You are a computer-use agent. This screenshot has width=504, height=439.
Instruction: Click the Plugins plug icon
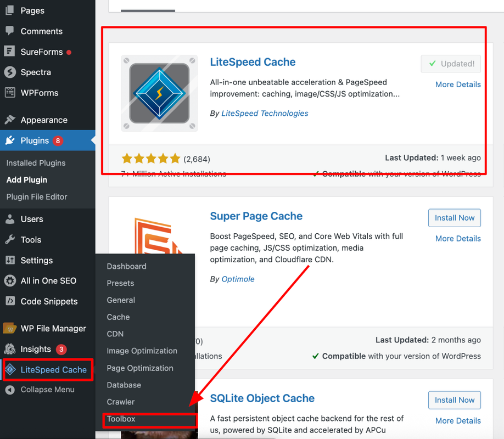click(x=10, y=140)
